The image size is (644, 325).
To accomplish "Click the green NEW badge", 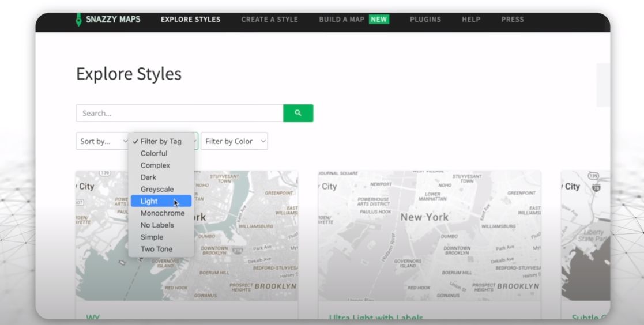I will (x=379, y=20).
